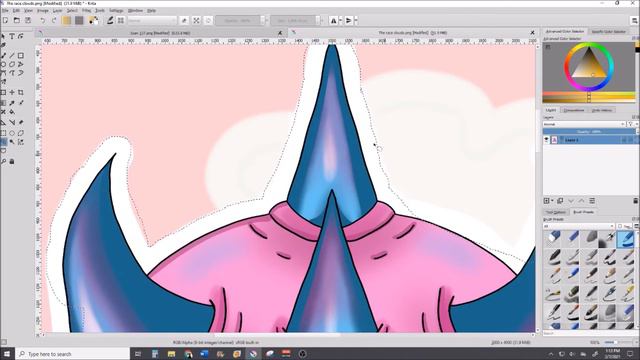Image resolution: width=640 pixels, height=360 pixels.
Task: Select the Move tool
Action: tap(12, 93)
